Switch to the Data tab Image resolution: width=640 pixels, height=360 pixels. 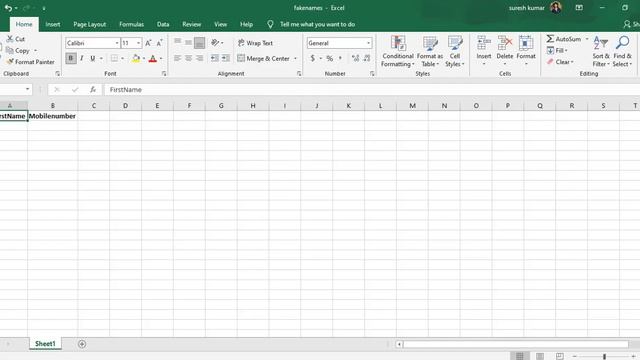pos(163,24)
